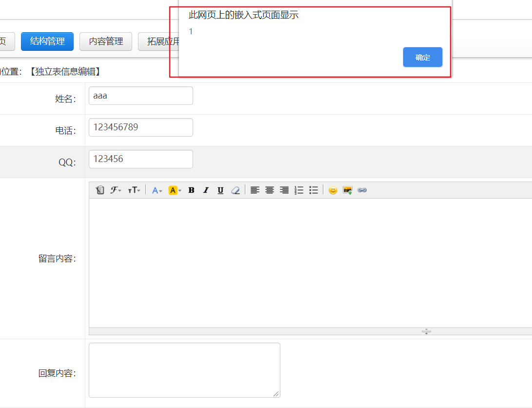This screenshot has height=408, width=532.
Task: Switch to the 内容管理 tab
Action: (x=106, y=41)
